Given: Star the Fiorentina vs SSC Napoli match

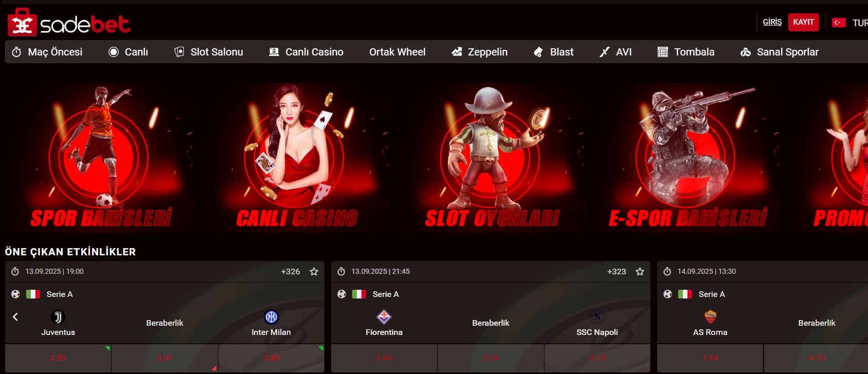Looking at the screenshot, I should click(x=640, y=272).
